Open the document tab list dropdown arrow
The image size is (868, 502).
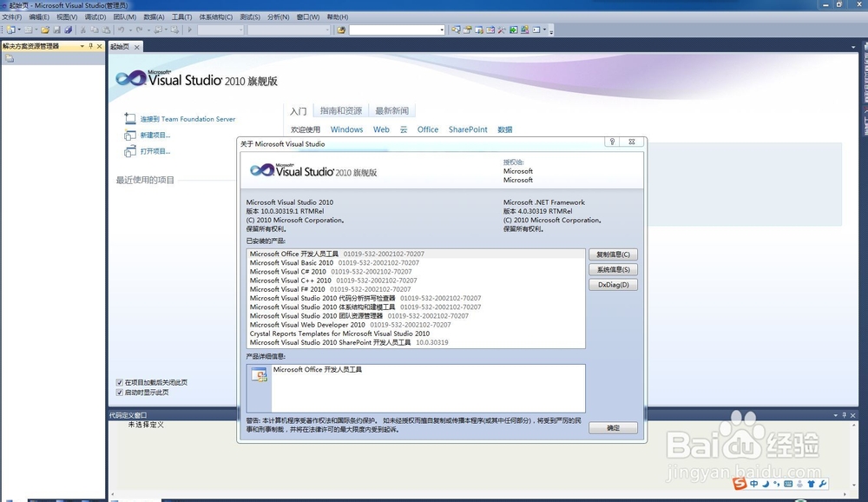coord(853,47)
